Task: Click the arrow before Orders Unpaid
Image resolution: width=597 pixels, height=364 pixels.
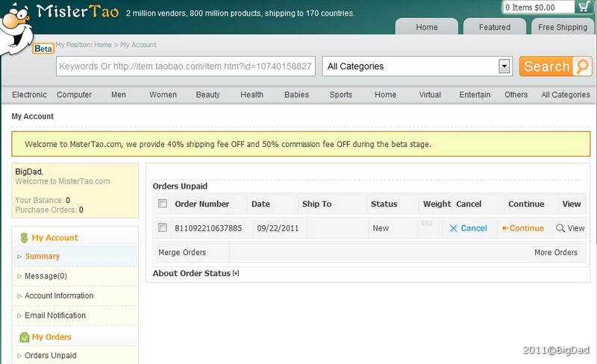Action: [19, 356]
